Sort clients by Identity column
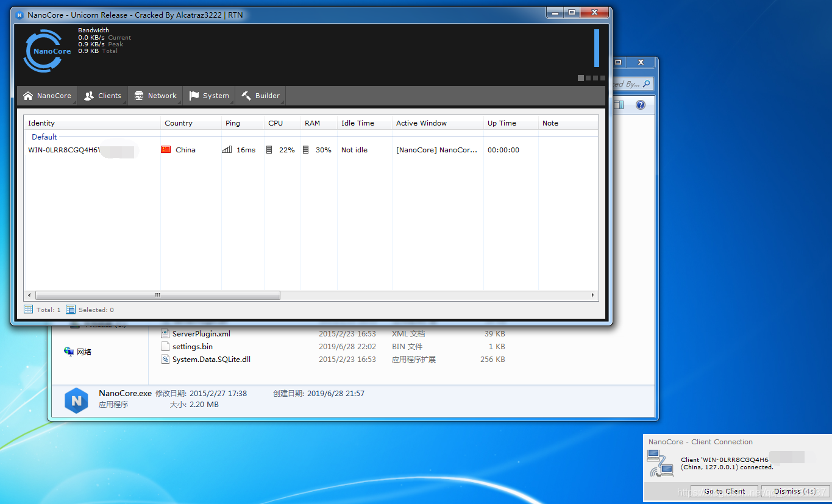 pyautogui.click(x=92, y=123)
